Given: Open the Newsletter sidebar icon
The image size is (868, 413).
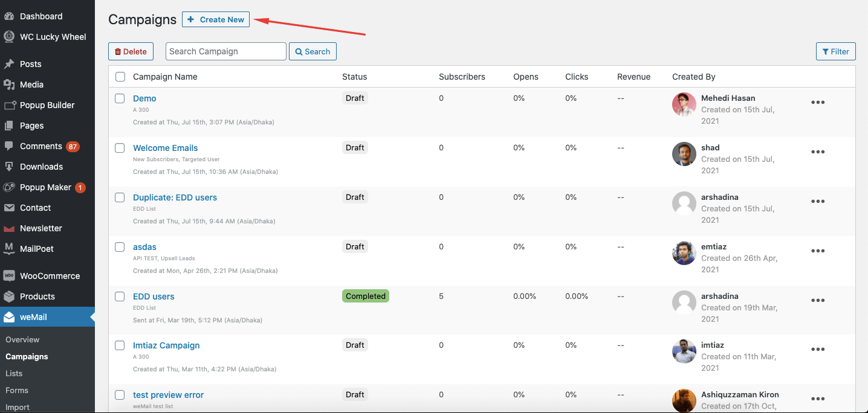Looking at the screenshot, I should coord(9,228).
